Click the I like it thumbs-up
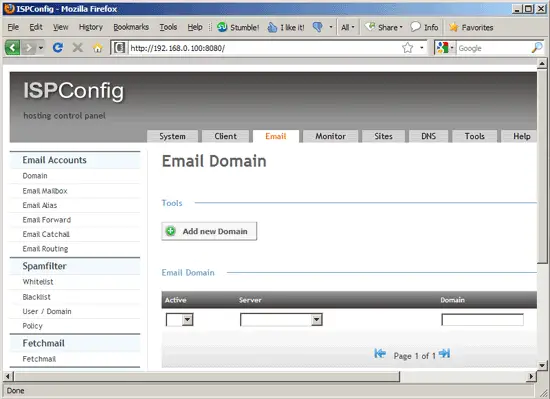Screen dimensions: 550x399 pos(286,27)
